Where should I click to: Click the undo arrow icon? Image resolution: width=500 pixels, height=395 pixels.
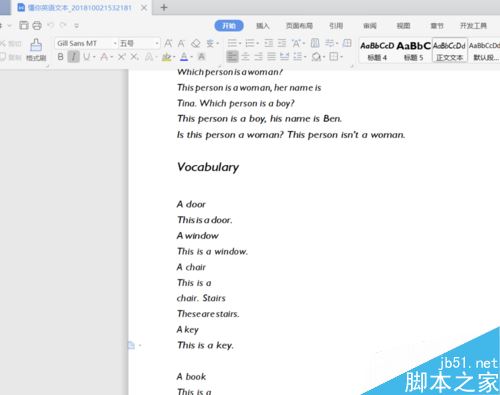(51, 25)
